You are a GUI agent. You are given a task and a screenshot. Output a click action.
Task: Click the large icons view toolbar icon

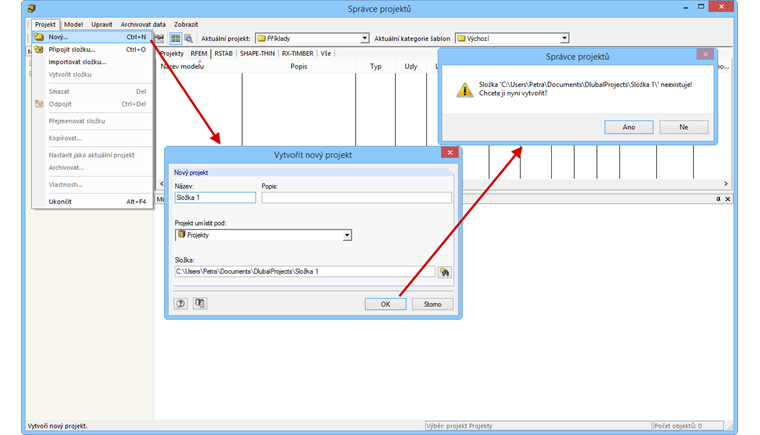coord(175,38)
